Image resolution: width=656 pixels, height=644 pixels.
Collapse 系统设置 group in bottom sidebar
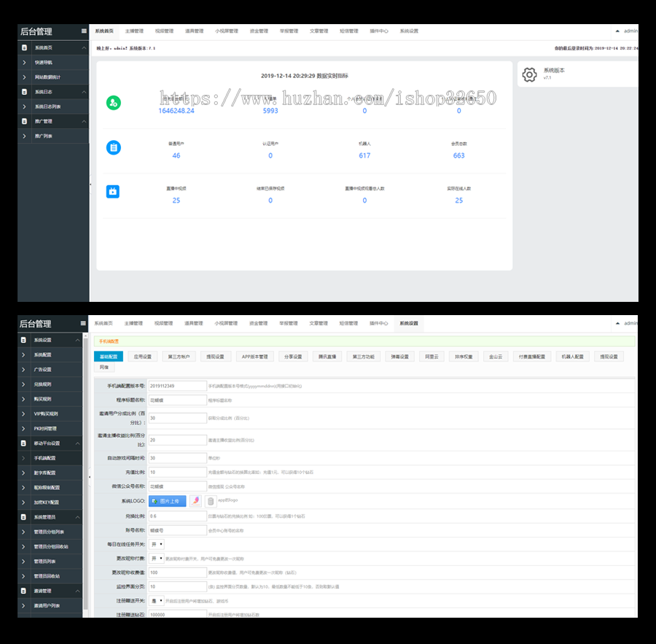(78, 340)
